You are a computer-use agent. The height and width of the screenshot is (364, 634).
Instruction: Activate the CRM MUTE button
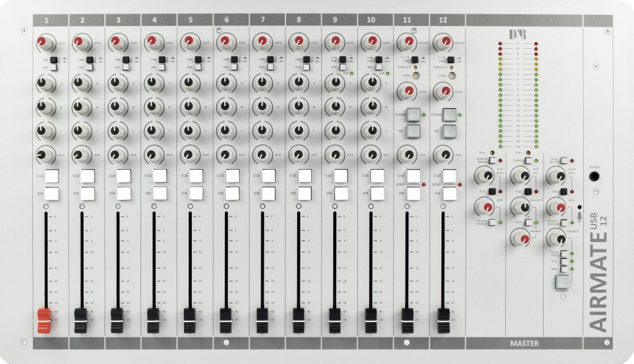564,160
